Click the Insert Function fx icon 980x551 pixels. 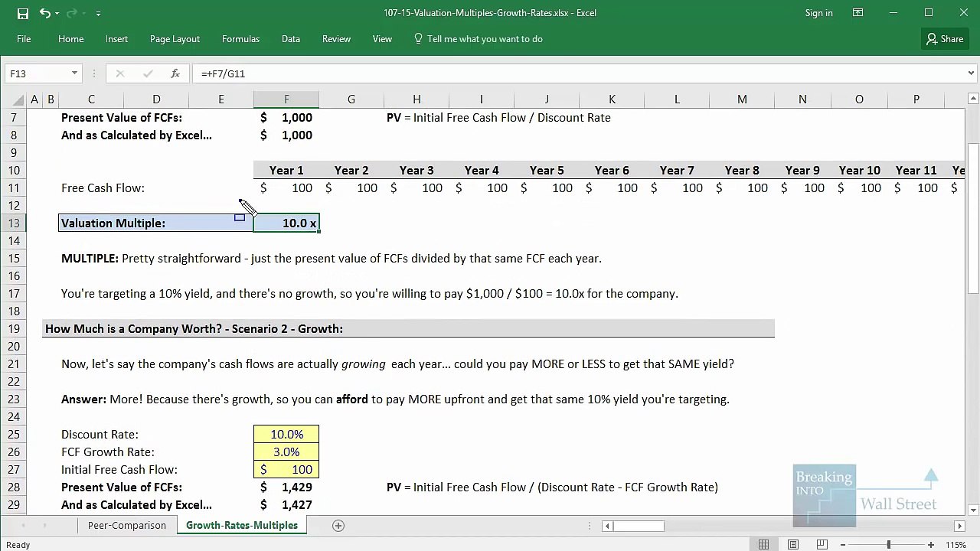175,73
